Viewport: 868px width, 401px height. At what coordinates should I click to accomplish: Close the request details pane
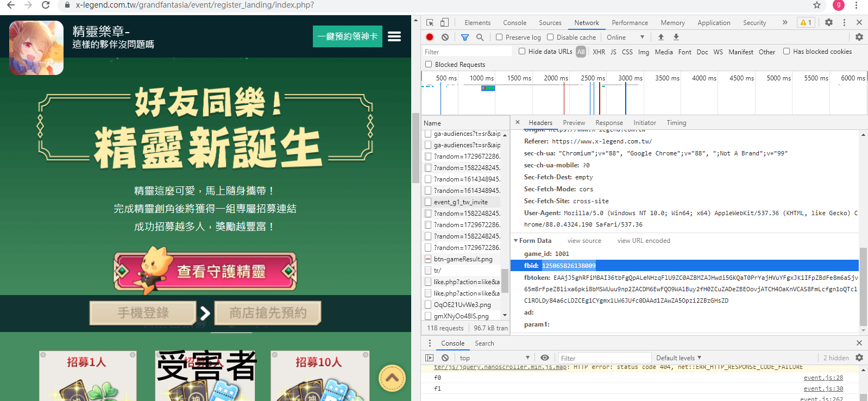point(518,122)
